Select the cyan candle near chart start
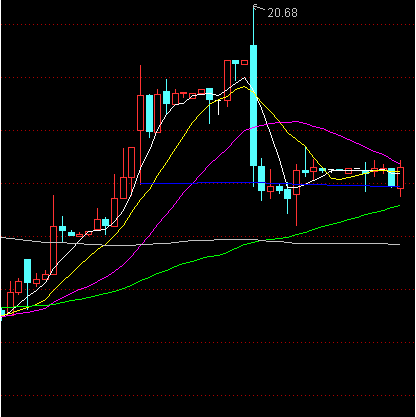The height and width of the screenshot is (417, 416). [27, 271]
